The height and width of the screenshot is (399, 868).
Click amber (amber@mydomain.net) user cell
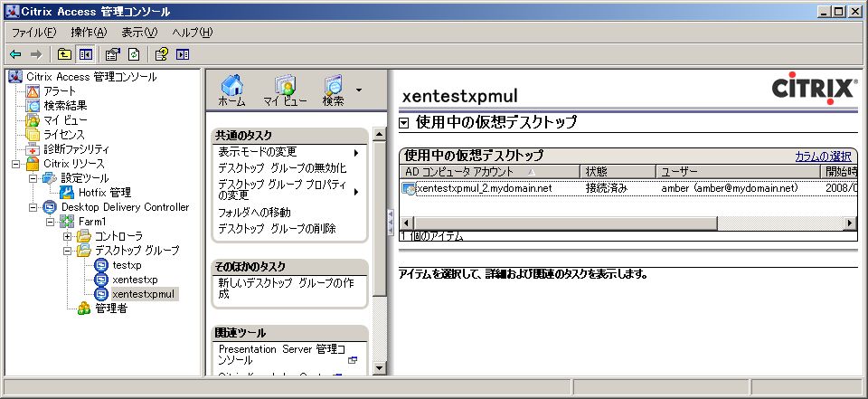pyautogui.click(x=729, y=188)
